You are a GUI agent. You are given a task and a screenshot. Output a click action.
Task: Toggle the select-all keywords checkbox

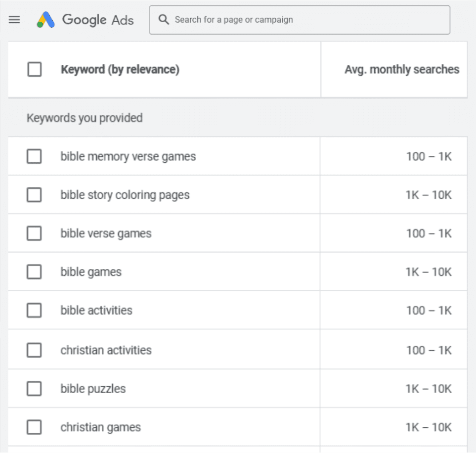coord(35,69)
